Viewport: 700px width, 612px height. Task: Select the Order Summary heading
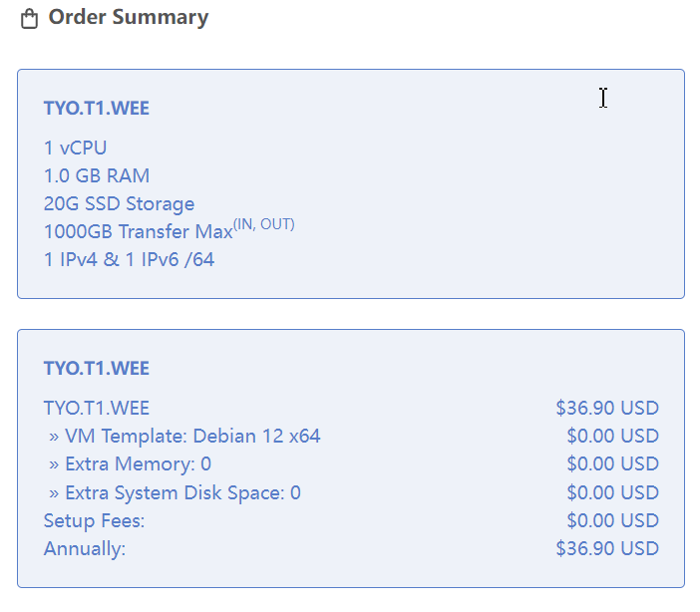pos(128,17)
